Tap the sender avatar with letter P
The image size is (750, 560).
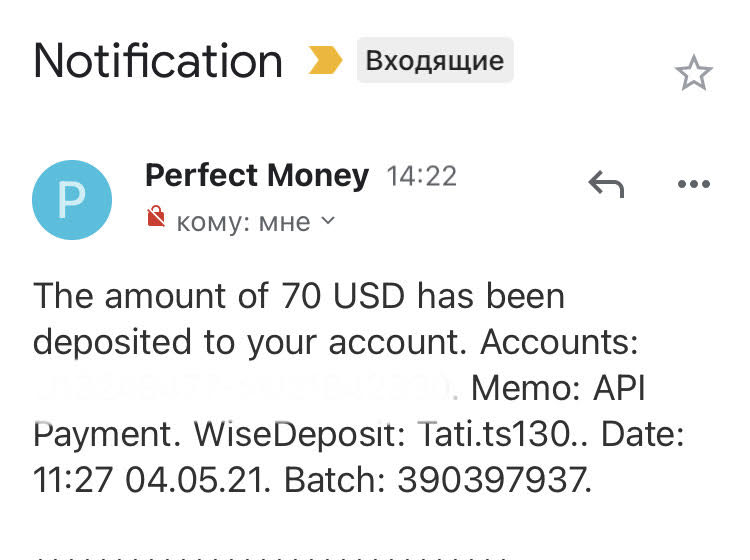pyautogui.click(x=72, y=200)
